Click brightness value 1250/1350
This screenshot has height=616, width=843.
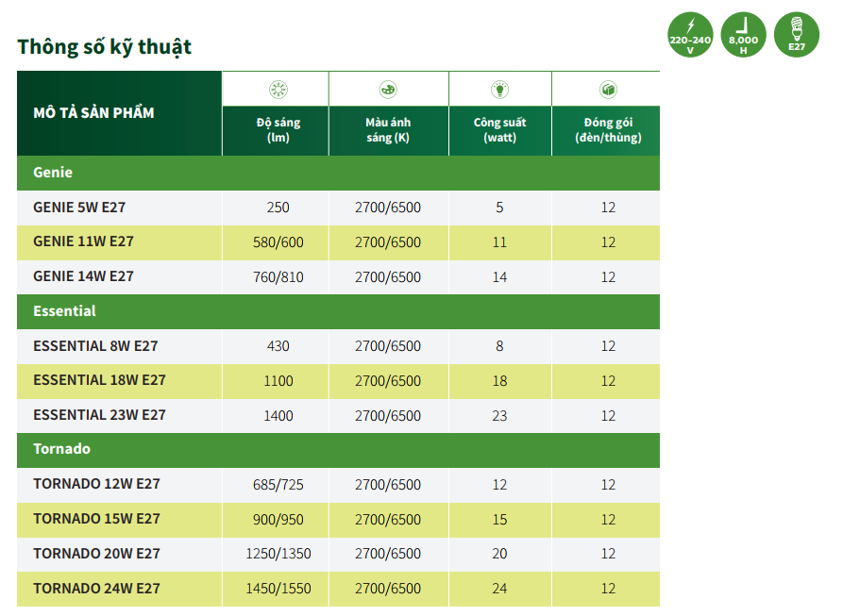point(278,554)
